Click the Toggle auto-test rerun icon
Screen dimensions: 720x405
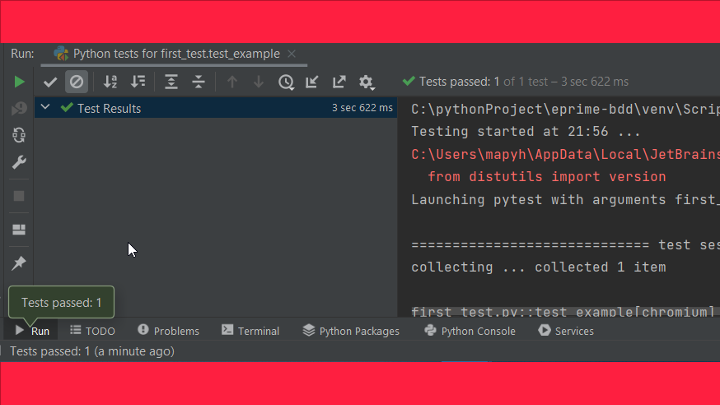click(x=19, y=134)
